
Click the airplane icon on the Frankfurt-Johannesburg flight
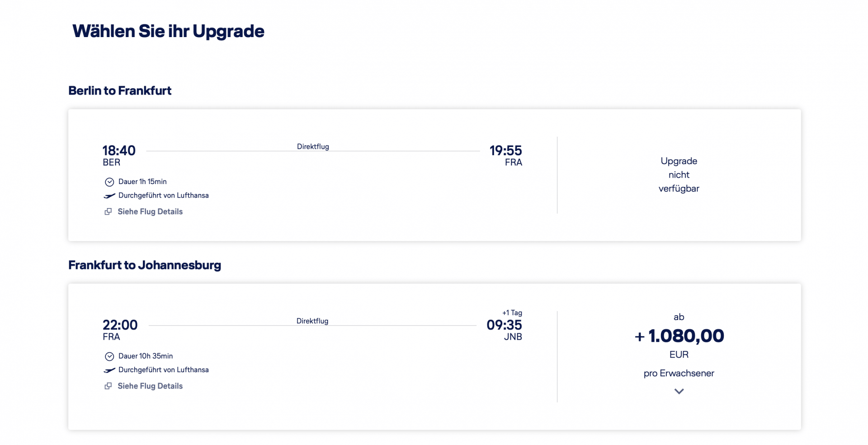(108, 369)
